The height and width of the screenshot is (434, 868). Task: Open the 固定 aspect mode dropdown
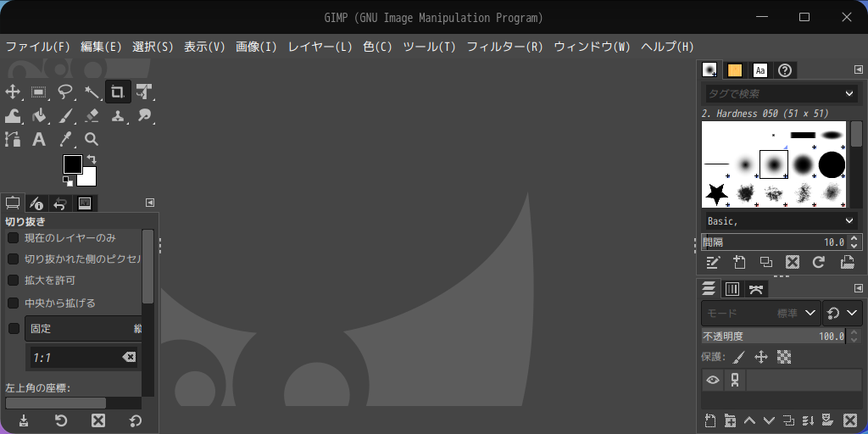click(x=83, y=328)
